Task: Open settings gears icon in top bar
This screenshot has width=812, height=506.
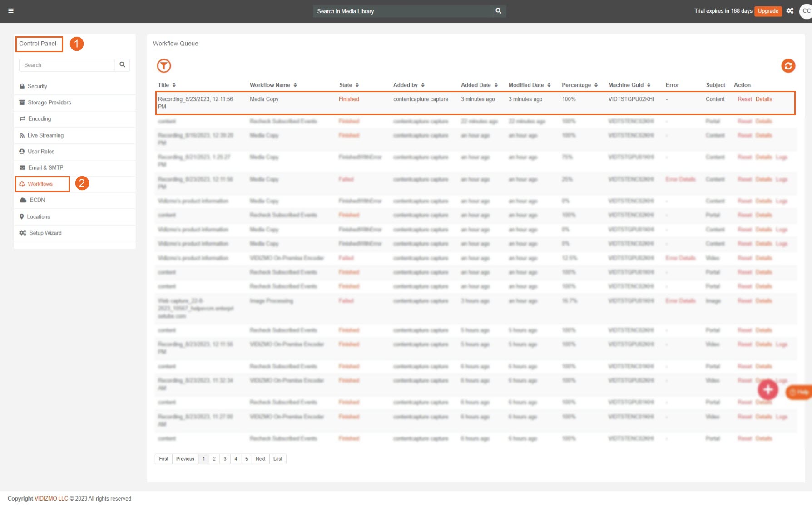Action: click(x=790, y=11)
